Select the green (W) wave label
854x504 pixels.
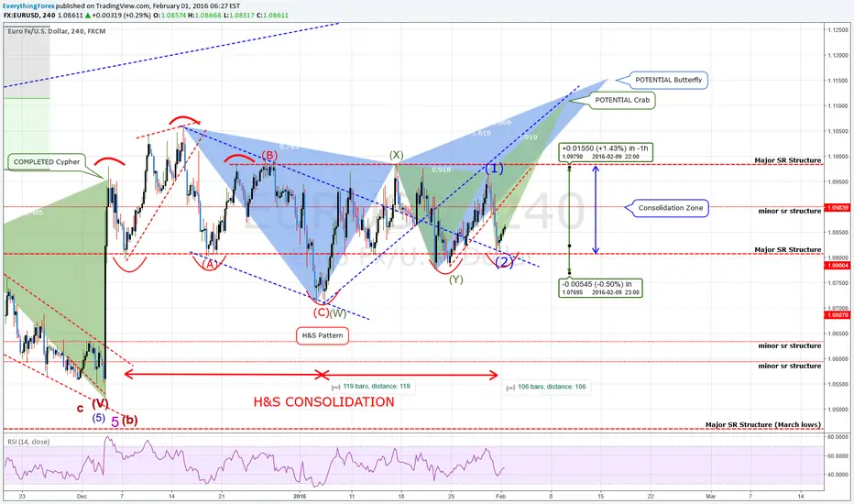[x=338, y=313]
